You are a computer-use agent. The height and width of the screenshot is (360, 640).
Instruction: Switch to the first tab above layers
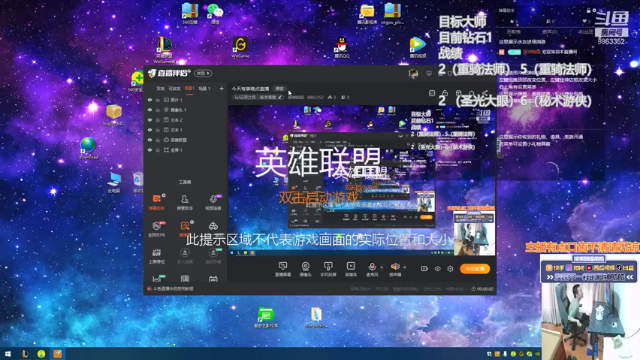pyautogui.click(x=160, y=88)
